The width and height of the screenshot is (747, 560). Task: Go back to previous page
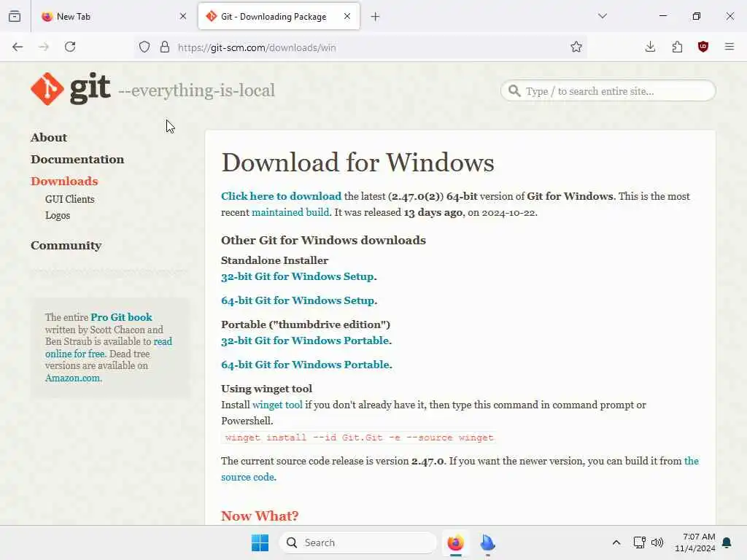pyautogui.click(x=18, y=47)
